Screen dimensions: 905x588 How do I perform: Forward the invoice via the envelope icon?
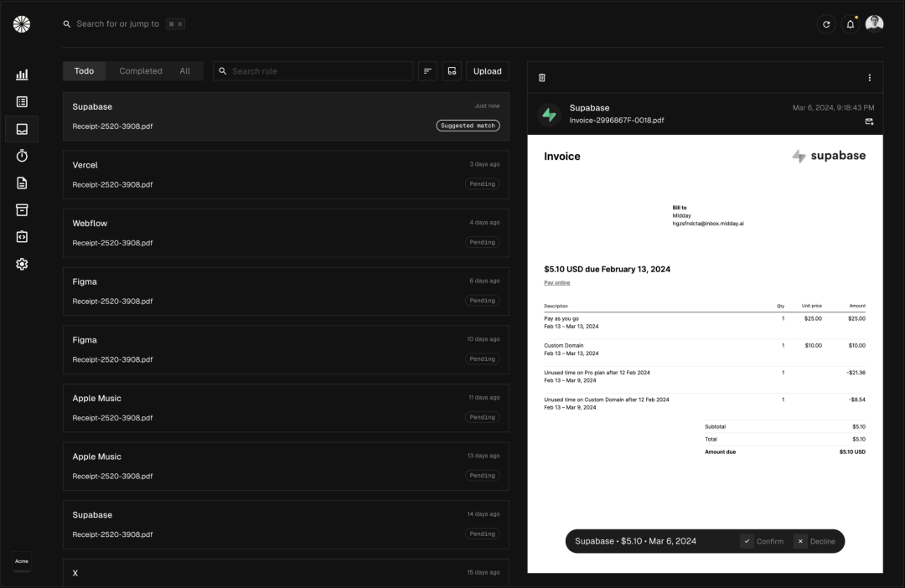(869, 121)
